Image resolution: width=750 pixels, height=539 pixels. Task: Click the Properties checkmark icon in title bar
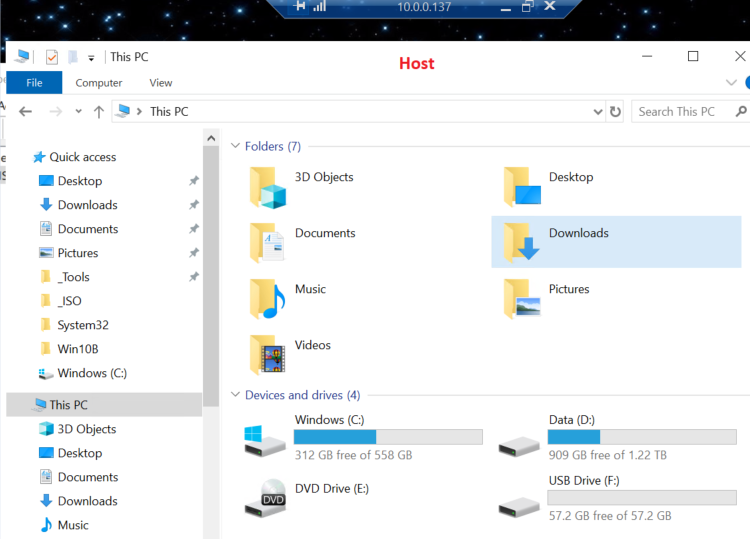[52, 57]
